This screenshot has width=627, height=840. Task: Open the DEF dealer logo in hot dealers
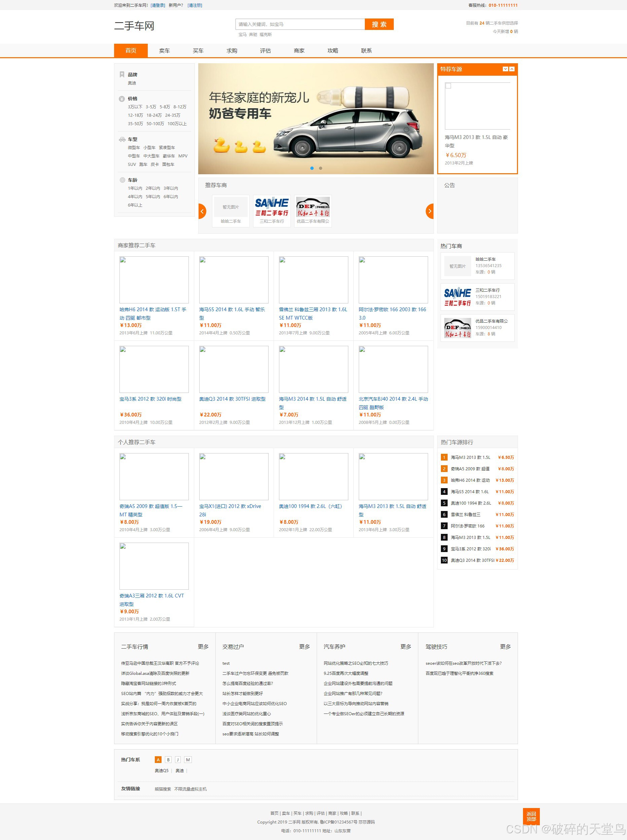tap(457, 328)
